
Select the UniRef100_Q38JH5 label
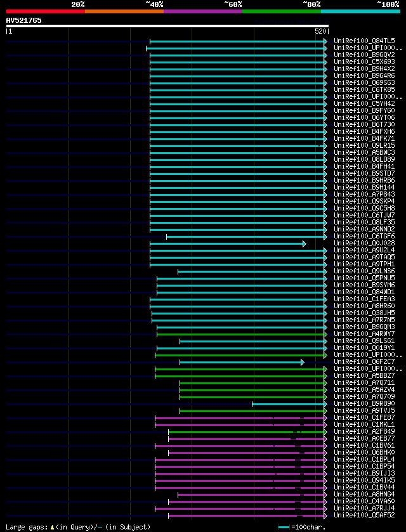click(x=364, y=313)
